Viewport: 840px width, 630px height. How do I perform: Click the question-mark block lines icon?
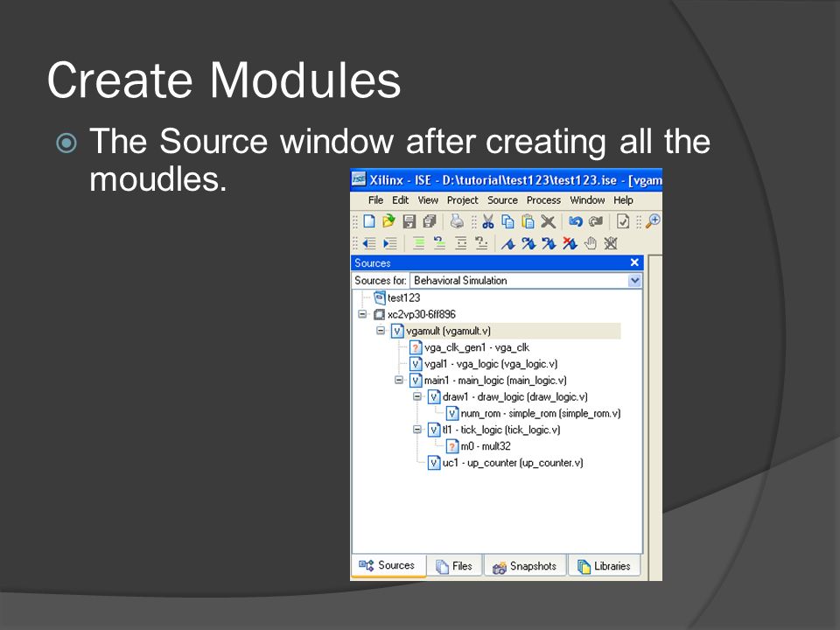pos(481,243)
